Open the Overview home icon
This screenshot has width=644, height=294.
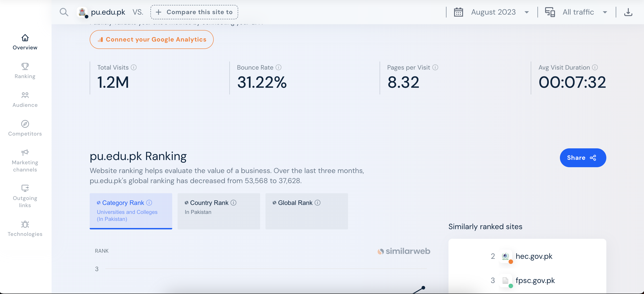(x=25, y=38)
